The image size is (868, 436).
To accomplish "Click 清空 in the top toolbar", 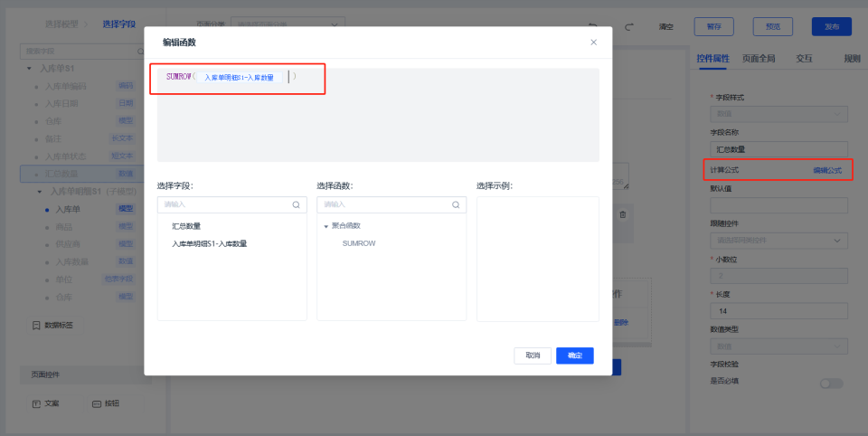I will click(666, 26).
